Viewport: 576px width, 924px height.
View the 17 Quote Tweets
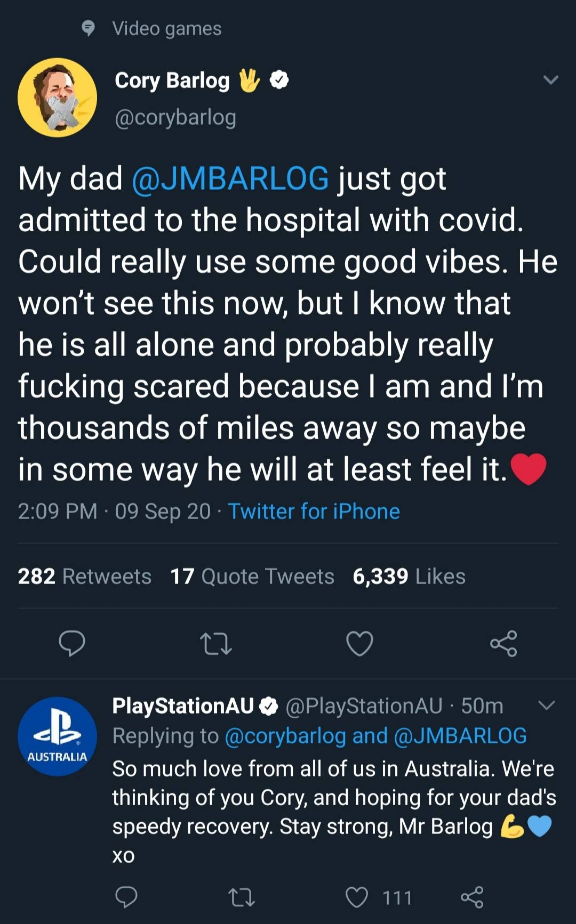coord(252,577)
